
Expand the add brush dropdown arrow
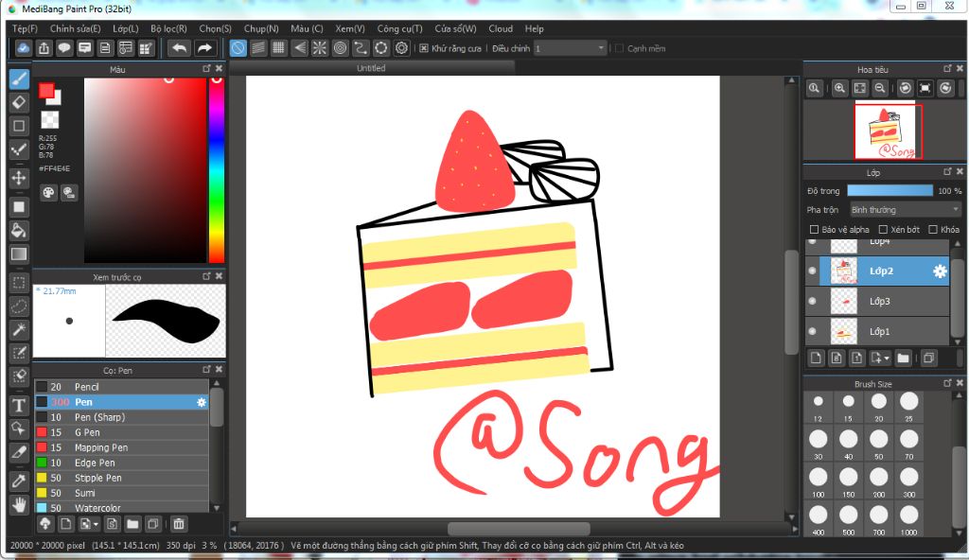(96, 525)
